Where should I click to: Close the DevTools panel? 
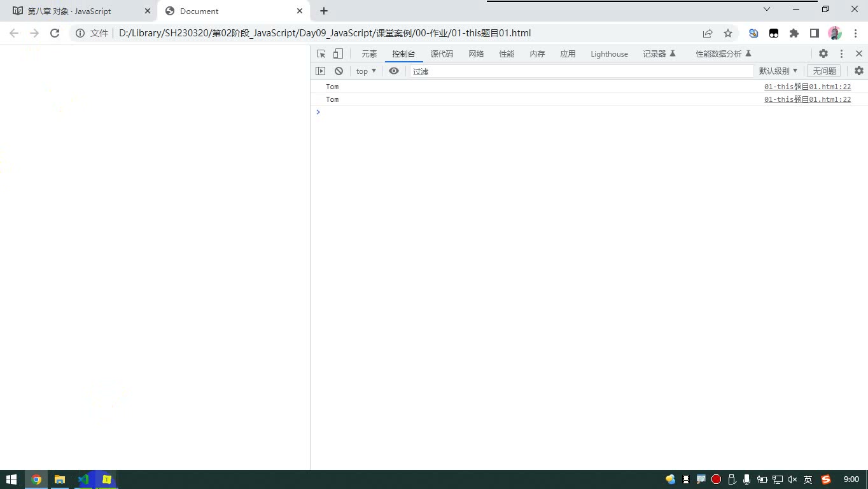point(859,54)
